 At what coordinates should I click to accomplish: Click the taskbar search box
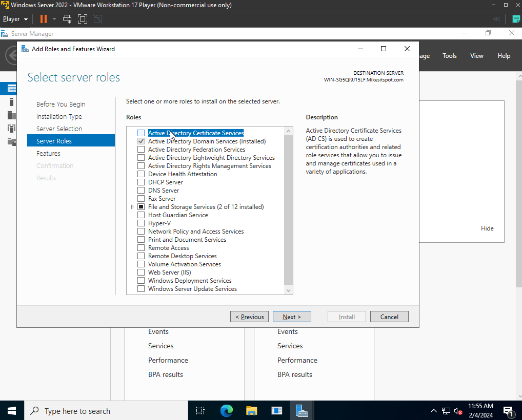pyautogui.click(x=106, y=411)
